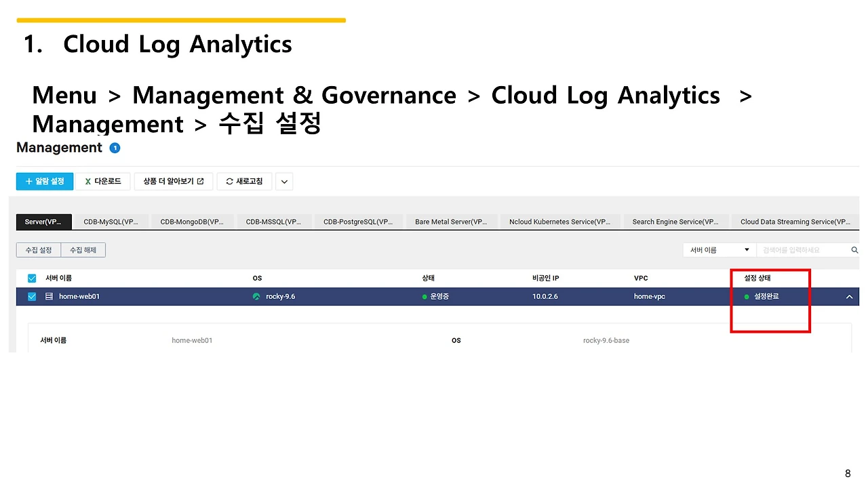Open the 서버 이름 search filter dropdown
The height and width of the screenshot is (488, 868).
pos(719,250)
